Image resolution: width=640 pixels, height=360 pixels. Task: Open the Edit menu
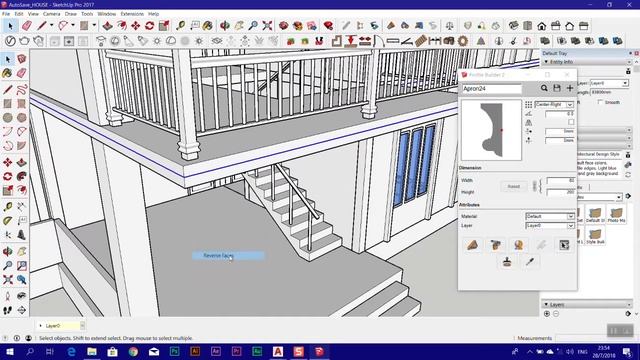point(19,14)
